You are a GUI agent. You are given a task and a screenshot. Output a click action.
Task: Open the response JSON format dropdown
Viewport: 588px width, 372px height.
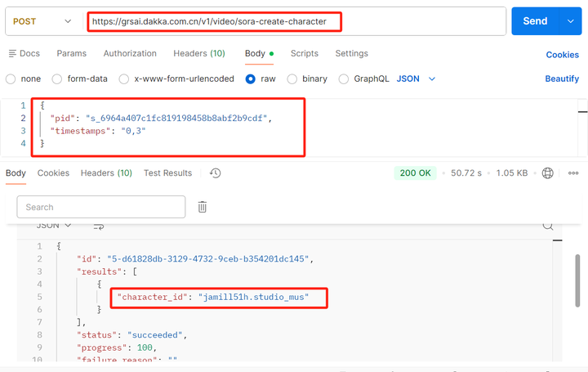click(x=53, y=225)
